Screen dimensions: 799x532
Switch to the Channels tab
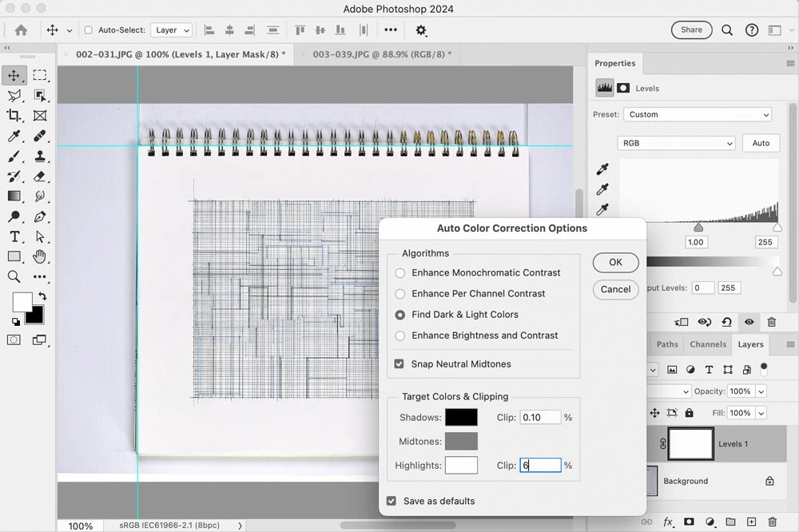tap(708, 344)
